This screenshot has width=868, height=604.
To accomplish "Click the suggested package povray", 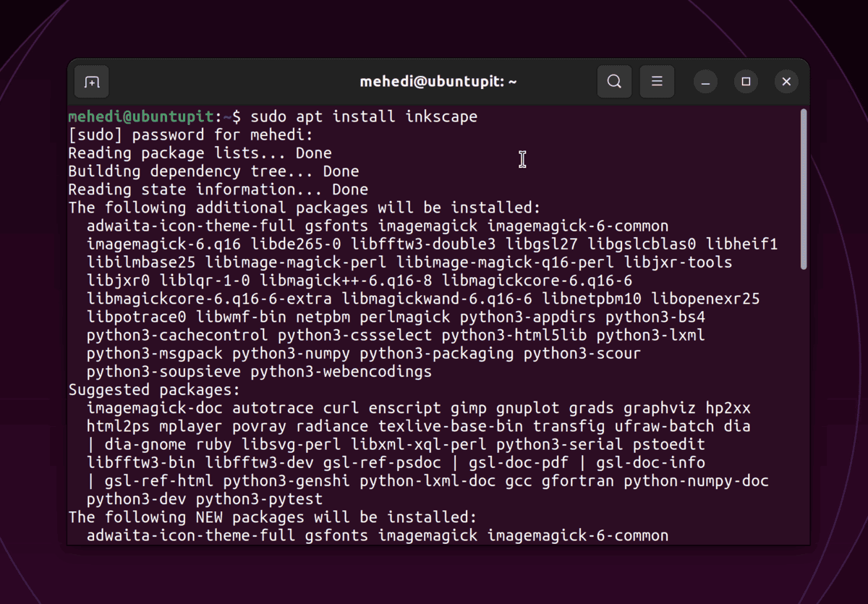I will point(259,426).
